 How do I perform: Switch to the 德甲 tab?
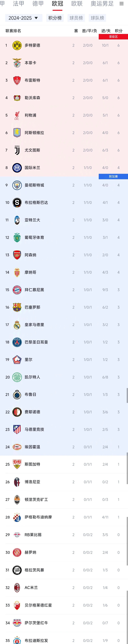[x=38, y=4]
